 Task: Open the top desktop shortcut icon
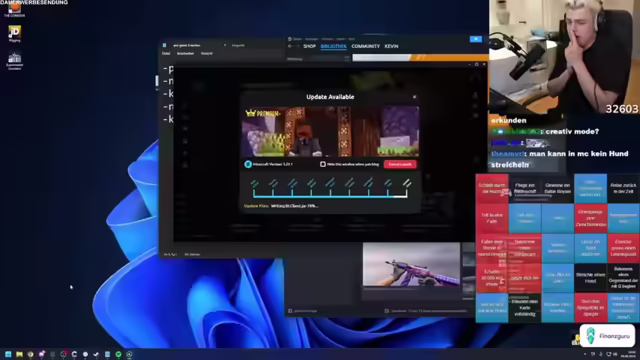pyautogui.click(x=14, y=10)
